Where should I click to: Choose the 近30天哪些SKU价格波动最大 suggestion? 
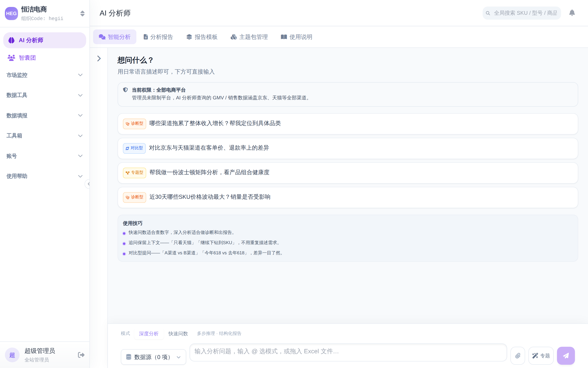pyautogui.click(x=348, y=197)
